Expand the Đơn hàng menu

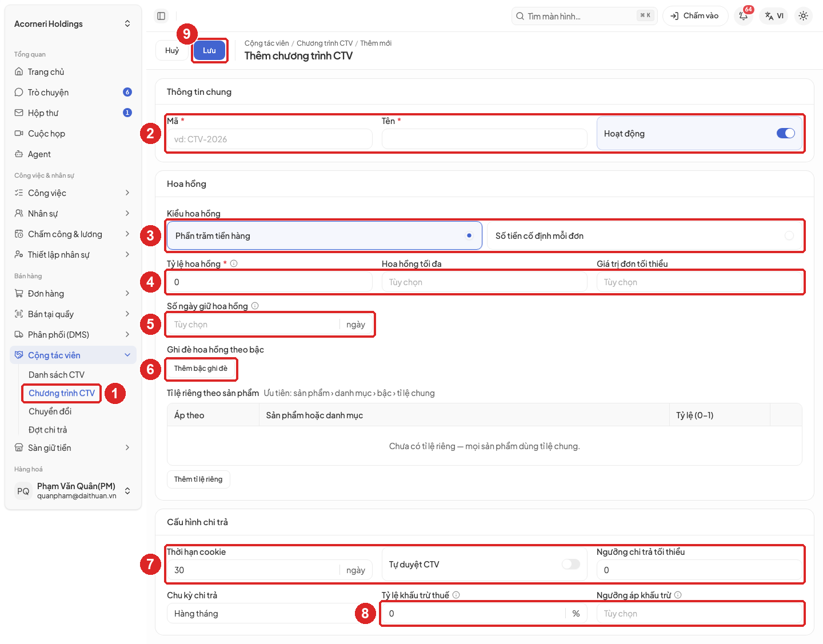point(73,293)
